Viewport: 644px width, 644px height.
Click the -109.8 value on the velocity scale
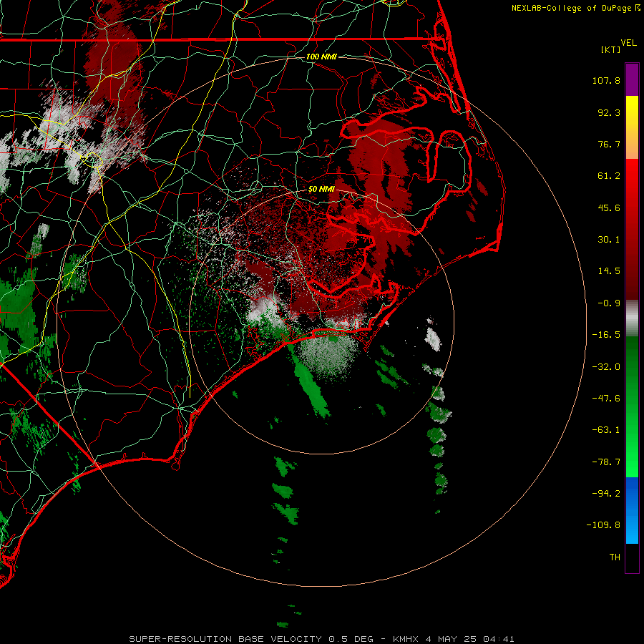point(603,525)
